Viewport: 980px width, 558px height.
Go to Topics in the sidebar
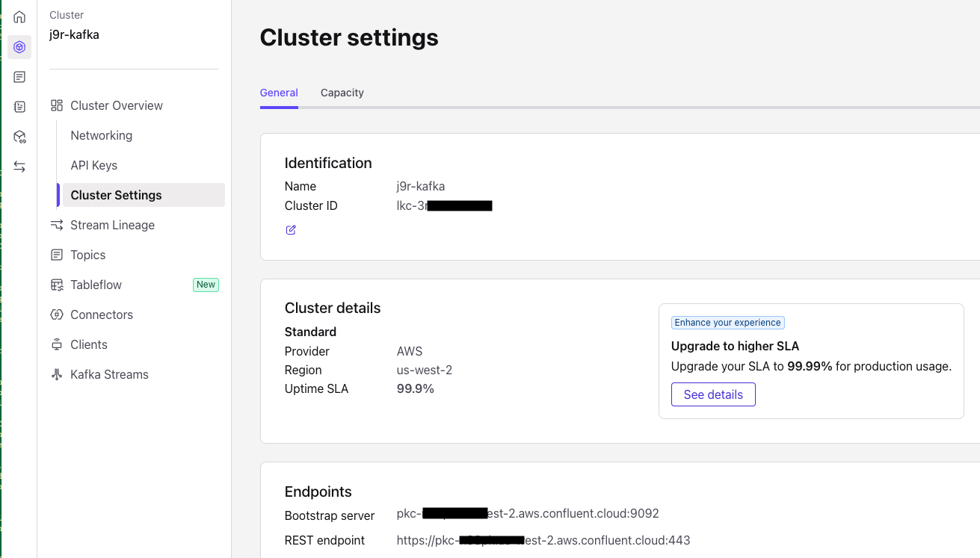point(87,255)
